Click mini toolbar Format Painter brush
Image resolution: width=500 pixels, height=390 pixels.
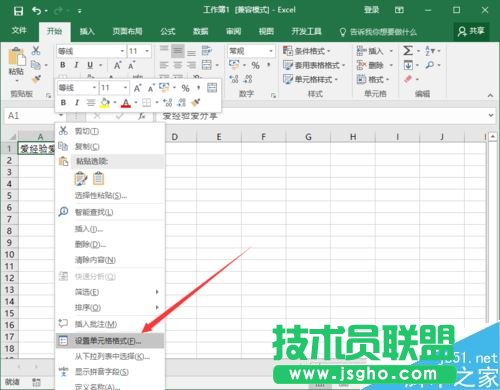[x=196, y=102]
